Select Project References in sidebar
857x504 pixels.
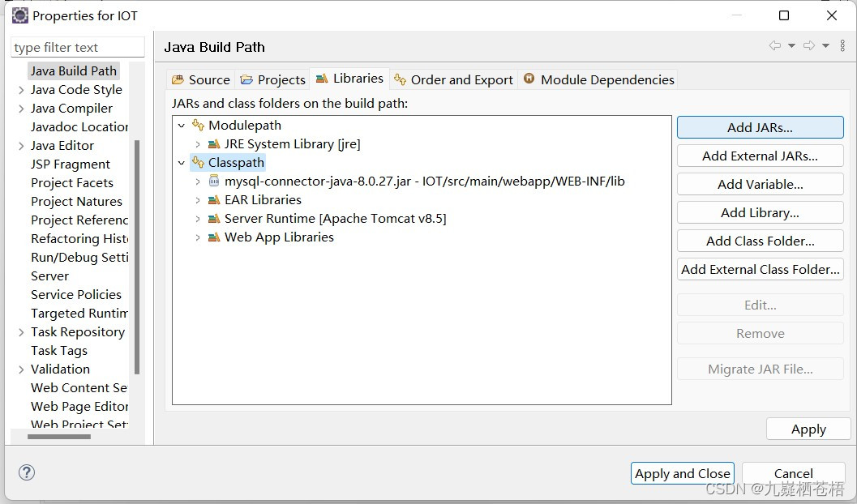click(79, 220)
